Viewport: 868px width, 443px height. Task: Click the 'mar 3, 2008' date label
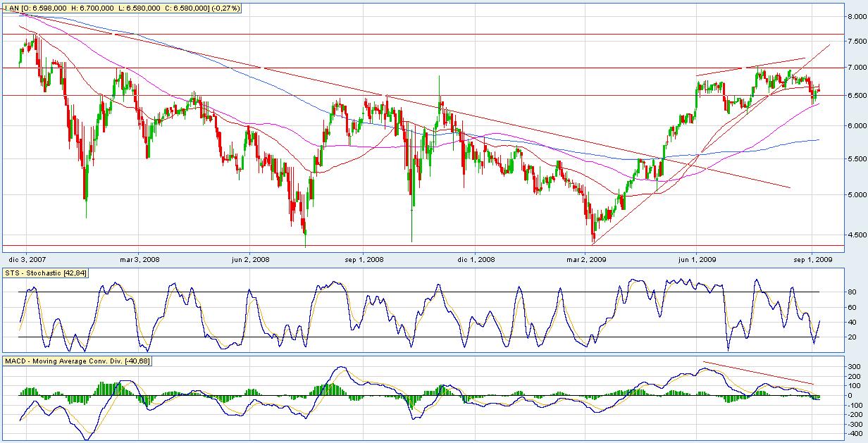(140, 259)
